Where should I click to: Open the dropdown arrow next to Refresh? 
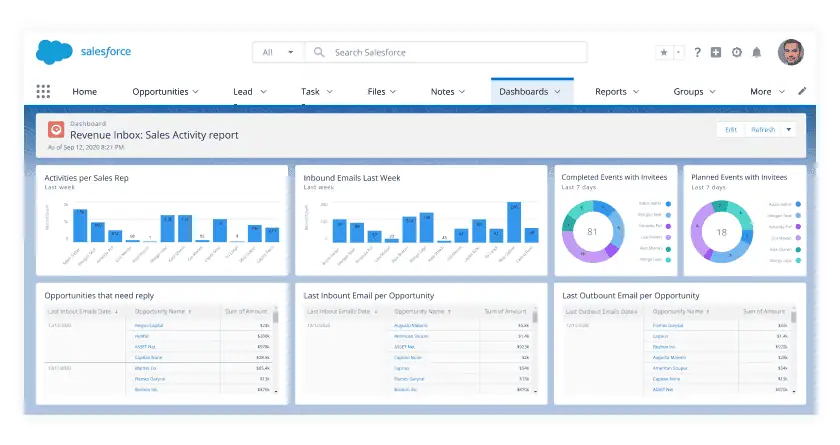(x=789, y=130)
